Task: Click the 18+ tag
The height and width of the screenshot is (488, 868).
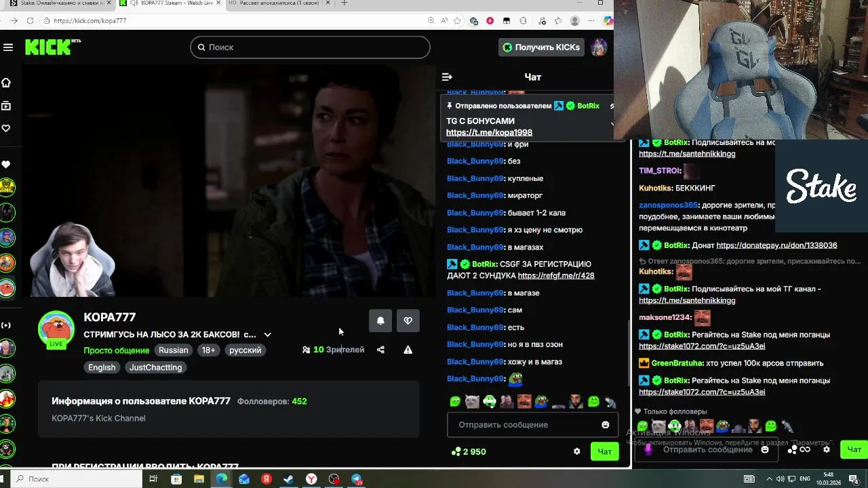Action: click(208, 350)
